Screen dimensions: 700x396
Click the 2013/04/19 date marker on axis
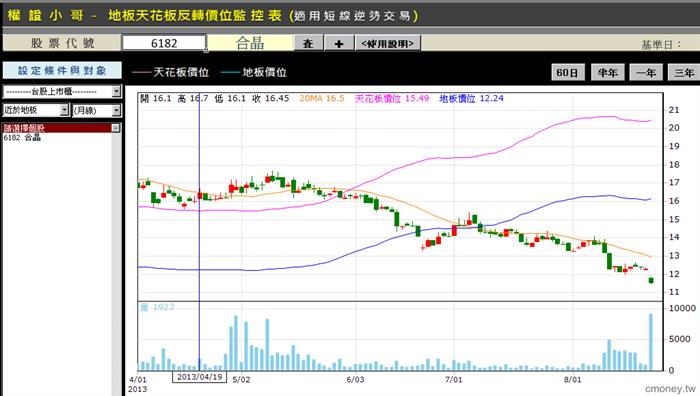tap(200, 377)
